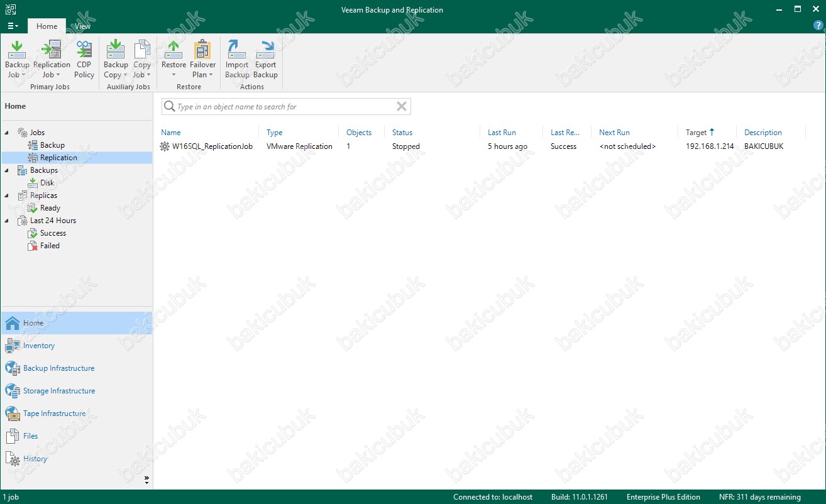Click the BAKICUBUK description cell

[764, 146]
